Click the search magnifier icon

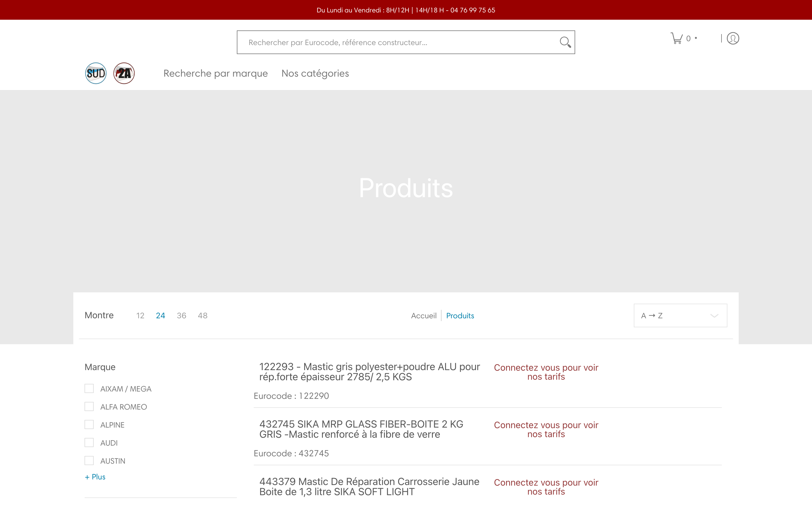[x=565, y=42]
